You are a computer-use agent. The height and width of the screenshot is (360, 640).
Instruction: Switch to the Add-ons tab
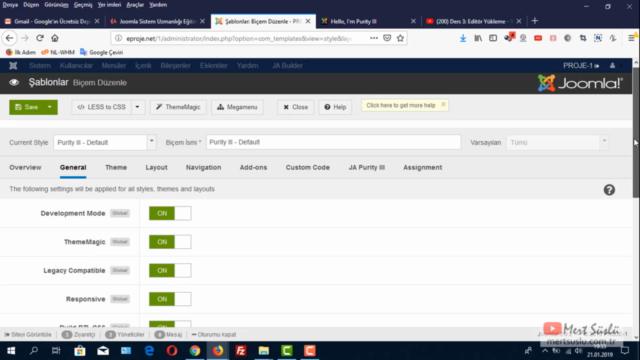coord(253,167)
